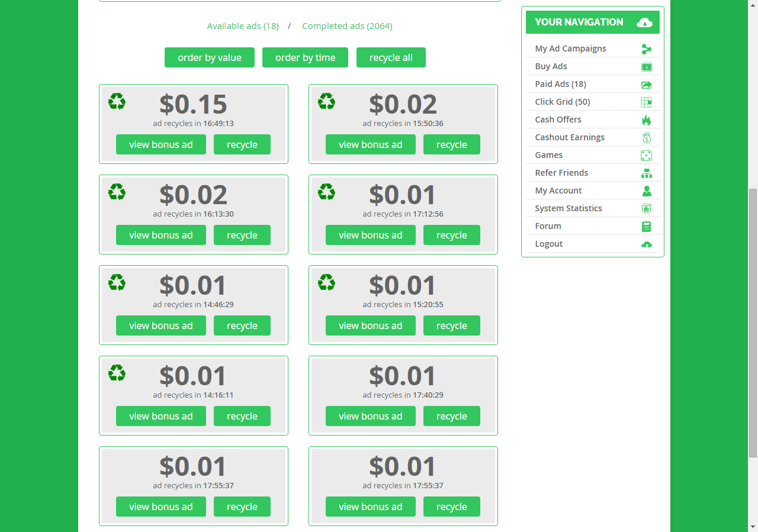Click the Paid Ads forward icon
This screenshot has width=758, height=532.
click(646, 85)
